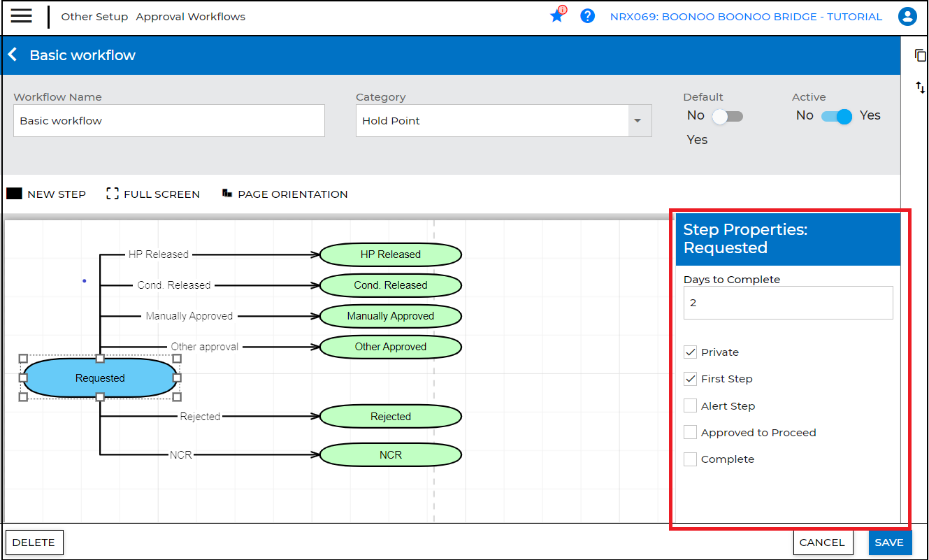The width and height of the screenshot is (929, 560).
Task: Check the Approved to Proceed option
Action: tap(690, 433)
